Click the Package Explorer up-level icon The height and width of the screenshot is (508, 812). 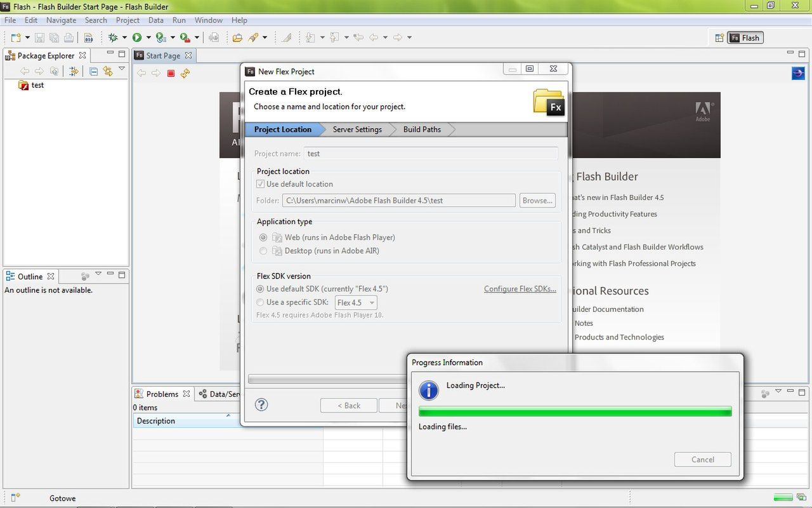point(54,72)
